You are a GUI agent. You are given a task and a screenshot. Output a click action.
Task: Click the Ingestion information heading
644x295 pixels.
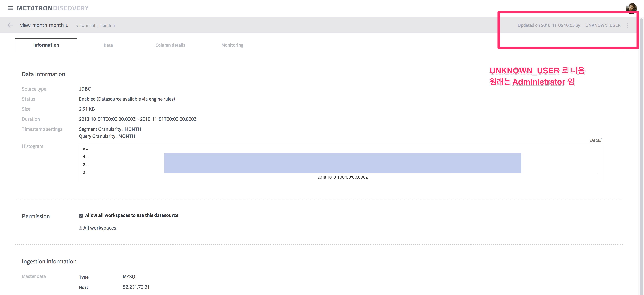click(x=49, y=261)
